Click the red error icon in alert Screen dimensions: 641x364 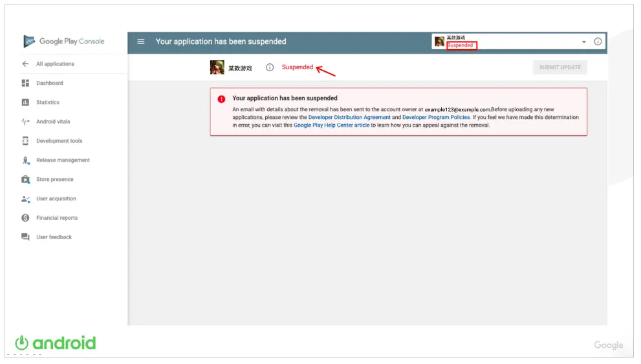[x=221, y=99]
